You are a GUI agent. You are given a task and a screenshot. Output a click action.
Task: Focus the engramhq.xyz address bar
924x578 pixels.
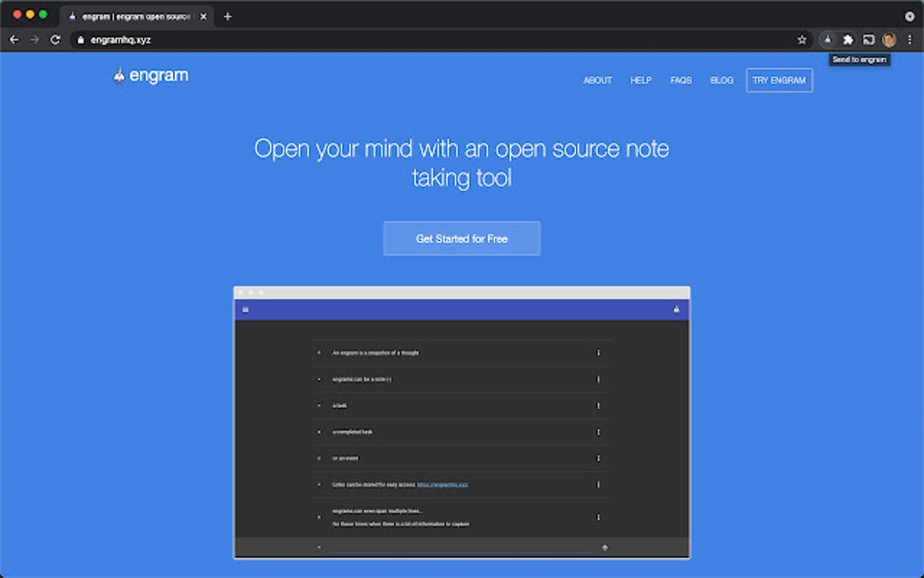click(436, 40)
